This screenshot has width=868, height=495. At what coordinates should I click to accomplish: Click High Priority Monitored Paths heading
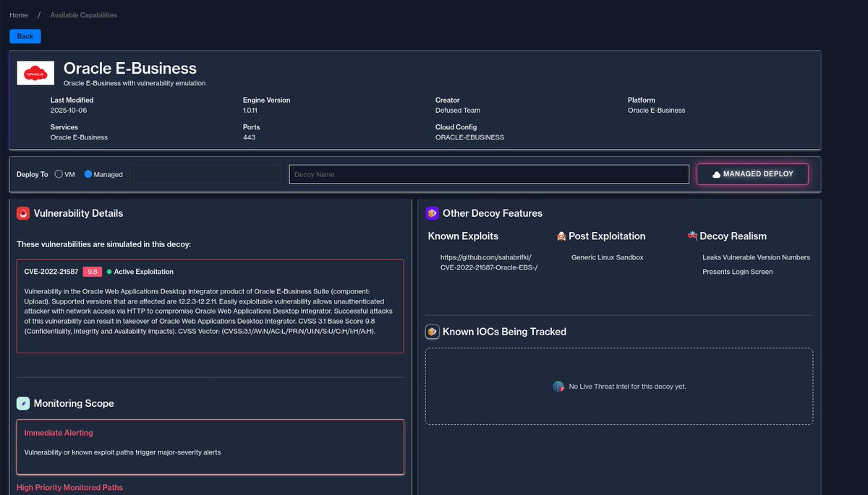coord(70,488)
